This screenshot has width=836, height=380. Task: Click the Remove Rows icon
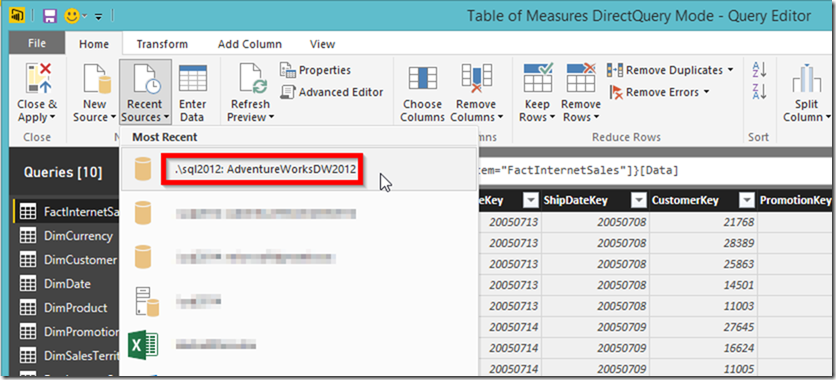coord(581,78)
